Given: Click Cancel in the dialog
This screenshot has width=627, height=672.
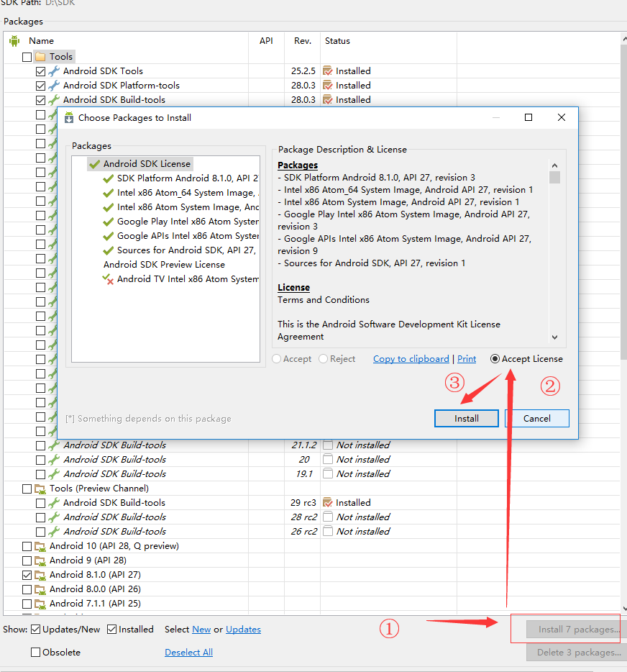Looking at the screenshot, I should (x=537, y=418).
